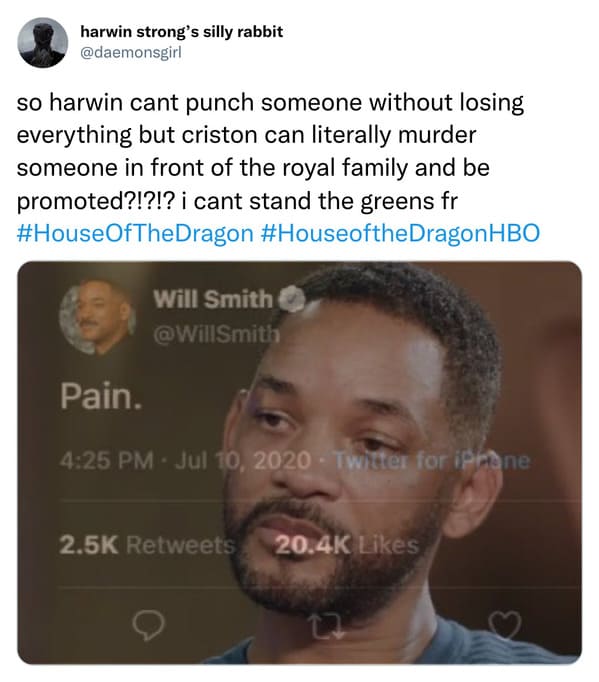Click the heart like icon
The width and height of the screenshot is (599, 682).
(504, 625)
